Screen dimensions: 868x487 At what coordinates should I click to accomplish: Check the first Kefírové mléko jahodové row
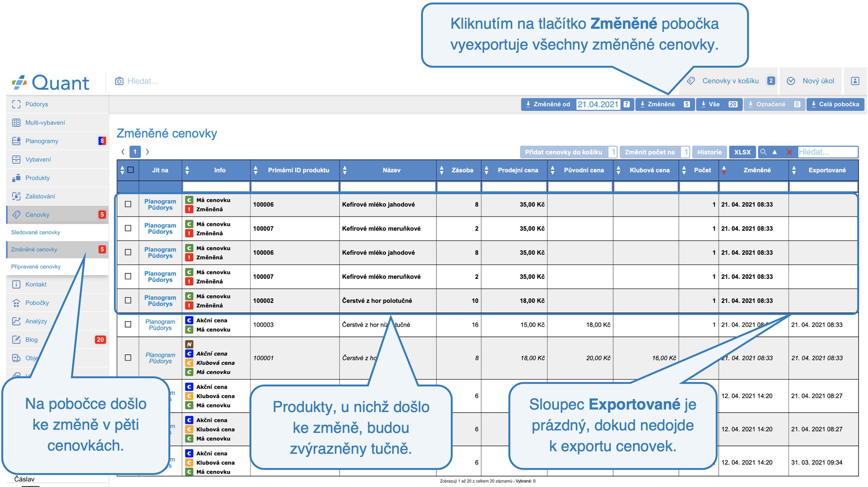point(128,204)
